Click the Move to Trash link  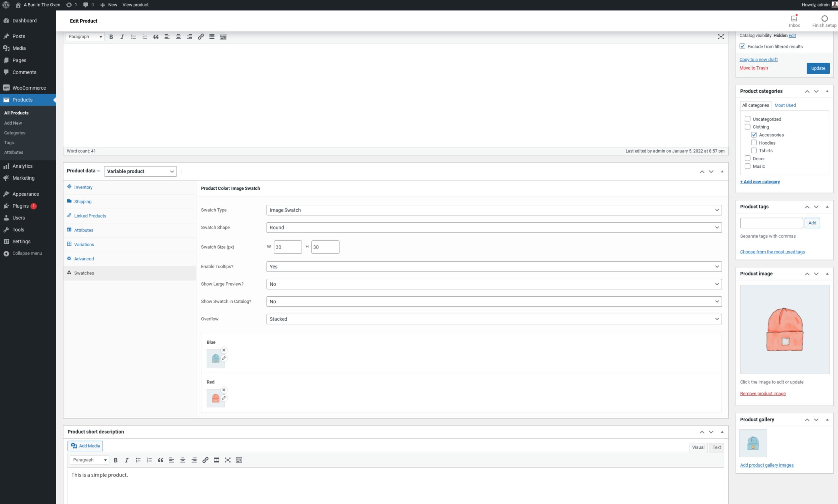pyautogui.click(x=754, y=68)
